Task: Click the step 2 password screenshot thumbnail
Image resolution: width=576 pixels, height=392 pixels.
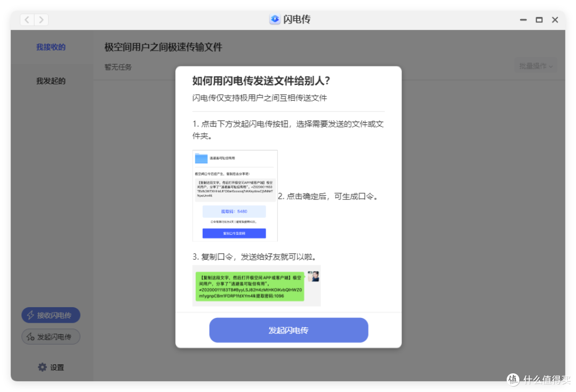Action: (235, 195)
